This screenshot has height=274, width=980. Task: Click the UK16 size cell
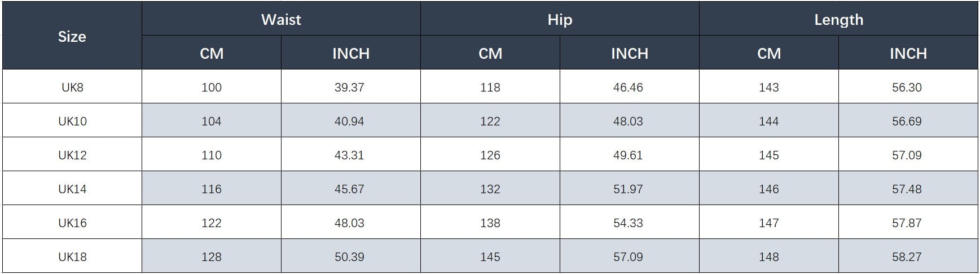coord(72,223)
